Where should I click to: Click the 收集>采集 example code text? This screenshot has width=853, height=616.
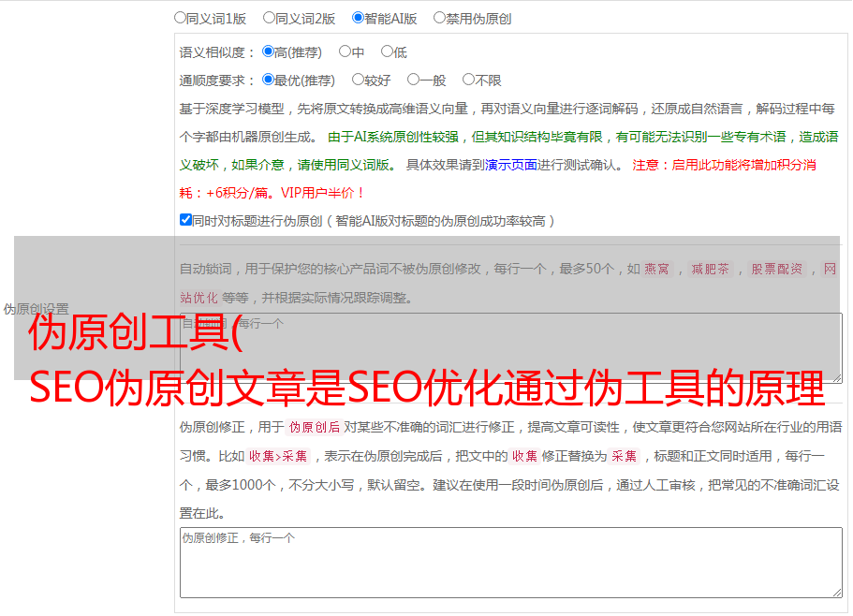click(x=278, y=456)
